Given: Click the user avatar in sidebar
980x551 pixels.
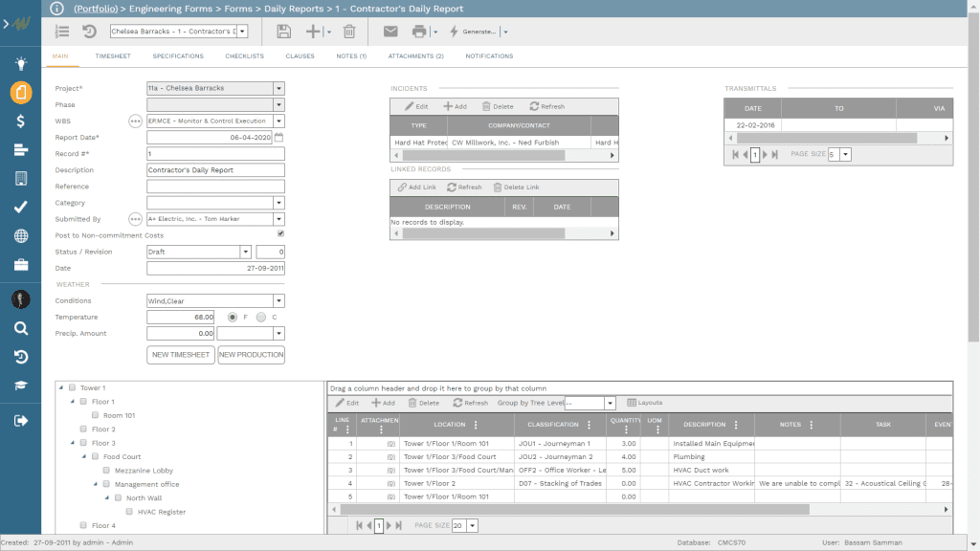Looking at the screenshot, I should pos(21,299).
